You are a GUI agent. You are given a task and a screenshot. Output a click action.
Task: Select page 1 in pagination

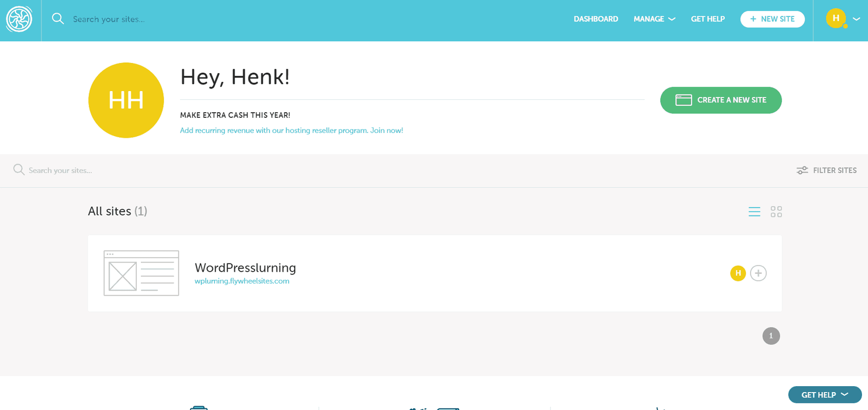pyautogui.click(x=771, y=336)
